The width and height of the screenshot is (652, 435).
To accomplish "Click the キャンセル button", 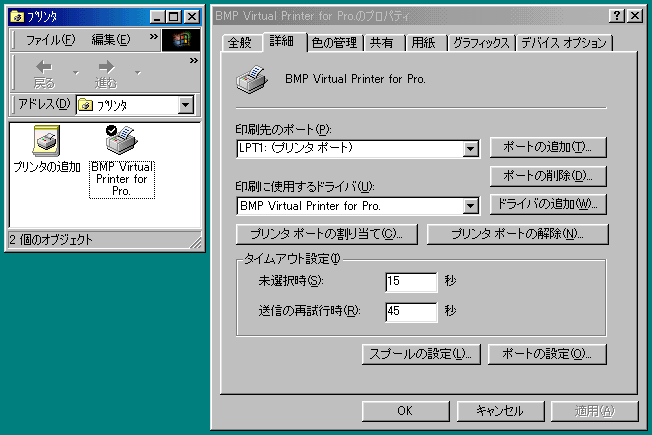I will 500,411.
